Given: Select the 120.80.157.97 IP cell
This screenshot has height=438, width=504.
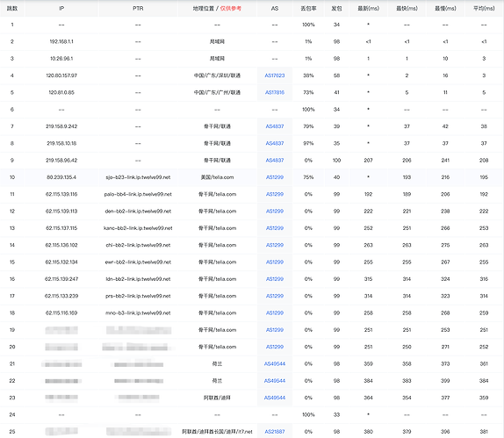Looking at the screenshot, I should tap(61, 75).
